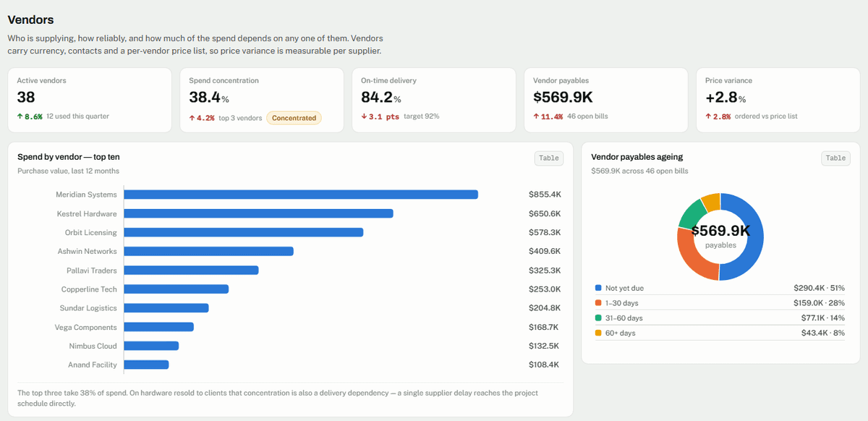
Task: Click the $578.3K spend value
Action: (545, 232)
